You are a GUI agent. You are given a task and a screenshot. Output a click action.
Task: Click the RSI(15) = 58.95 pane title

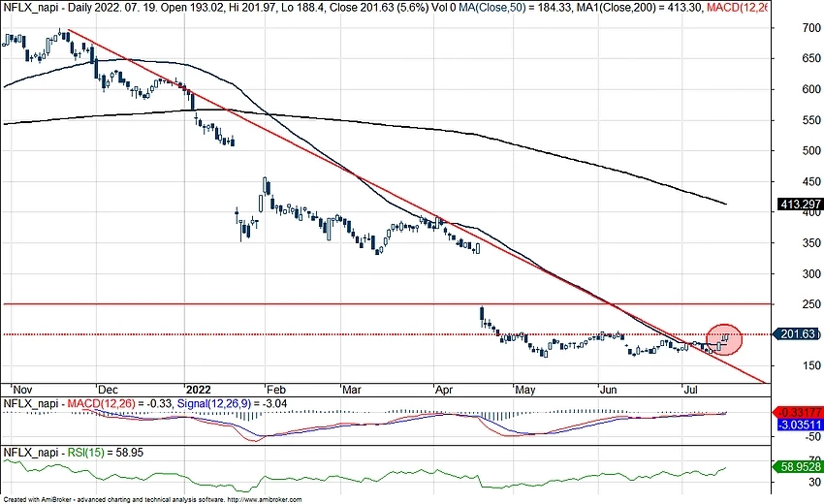(105, 453)
